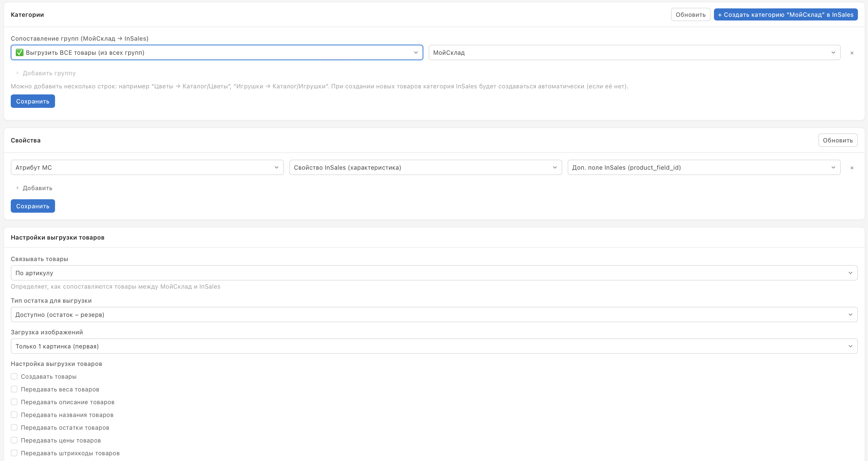
Task: Tick Передавать названия товаров
Action: [x=14, y=415]
